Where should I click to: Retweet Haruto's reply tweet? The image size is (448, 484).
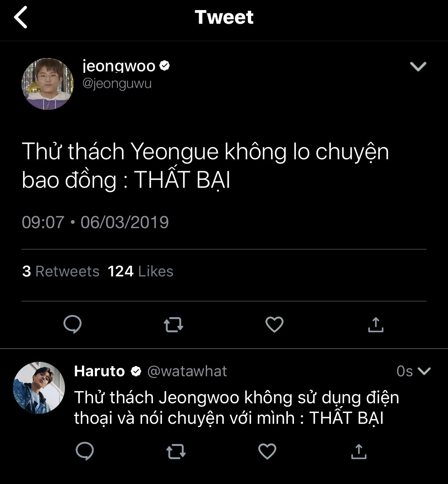[x=176, y=451]
